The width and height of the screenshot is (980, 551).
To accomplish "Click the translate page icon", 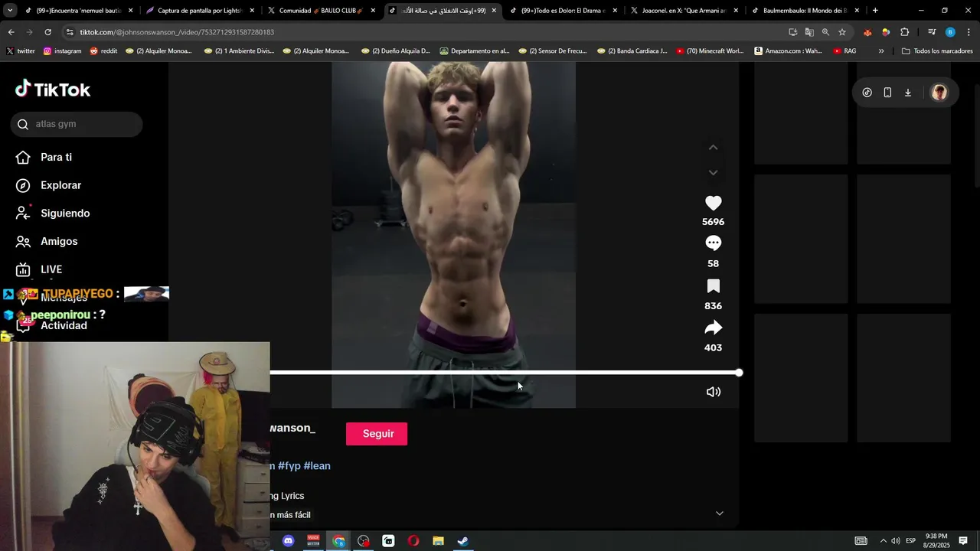I will click(x=809, y=32).
